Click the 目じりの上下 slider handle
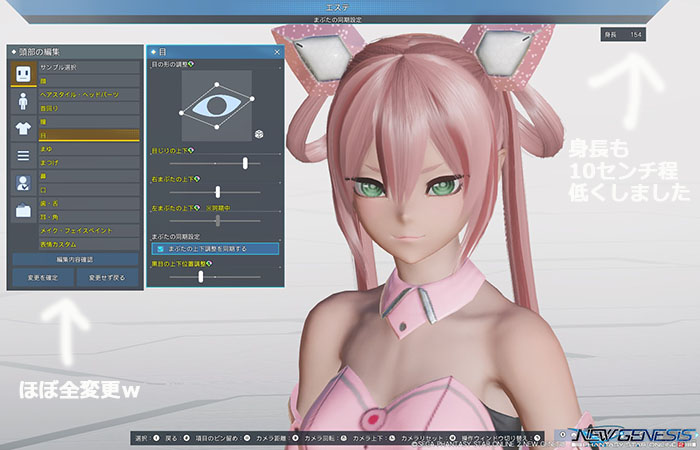Image resolution: width=700 pixels, height=450 pixels. (x=245, y=163)
